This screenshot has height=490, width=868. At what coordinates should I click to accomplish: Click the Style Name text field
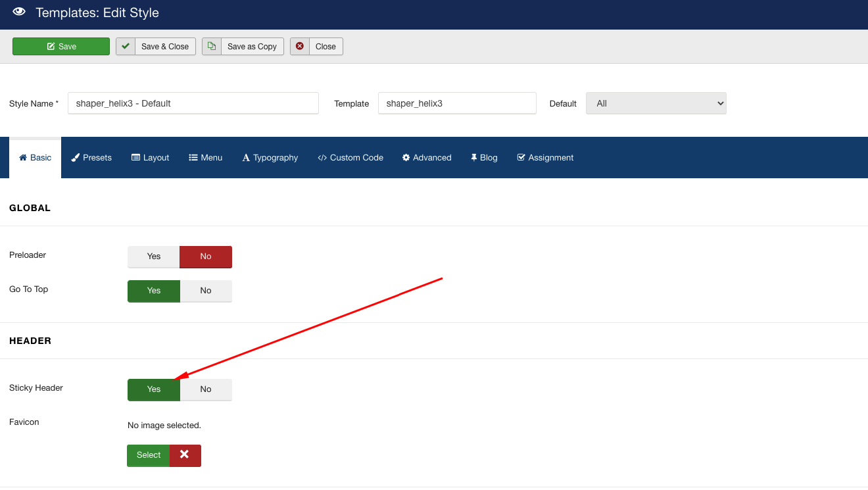pyautogui.click(x=193, y=103)
